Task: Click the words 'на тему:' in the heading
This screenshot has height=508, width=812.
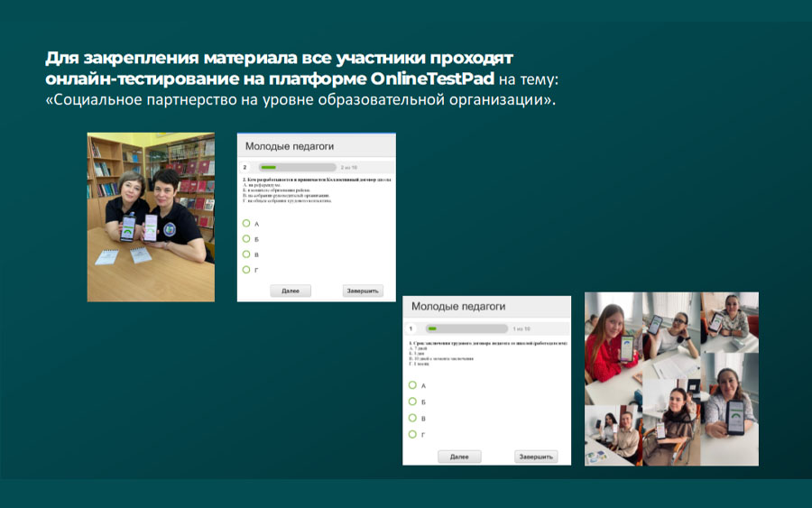Action: (529, 79)
